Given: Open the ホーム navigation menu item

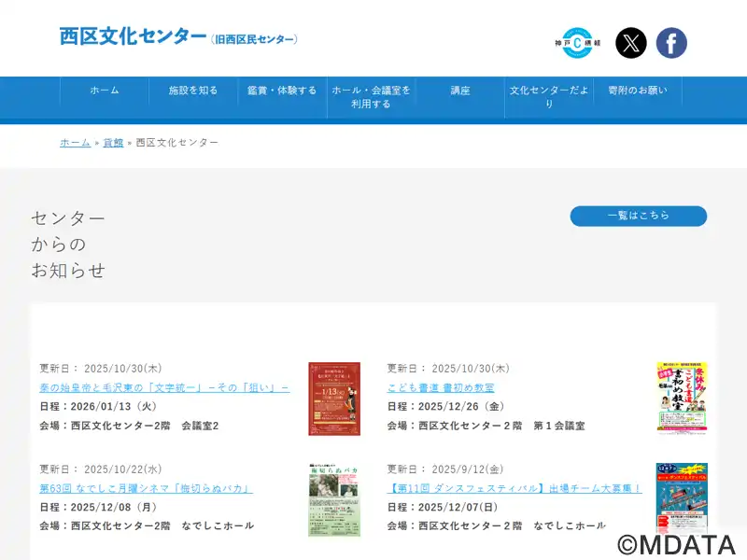Looking at the screenshot, I should (x=105, y=91).
